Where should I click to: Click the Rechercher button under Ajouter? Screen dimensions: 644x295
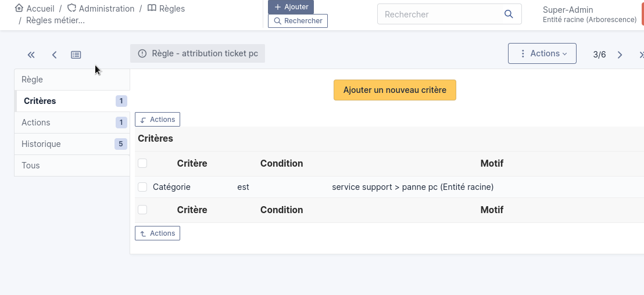(298, 21)
